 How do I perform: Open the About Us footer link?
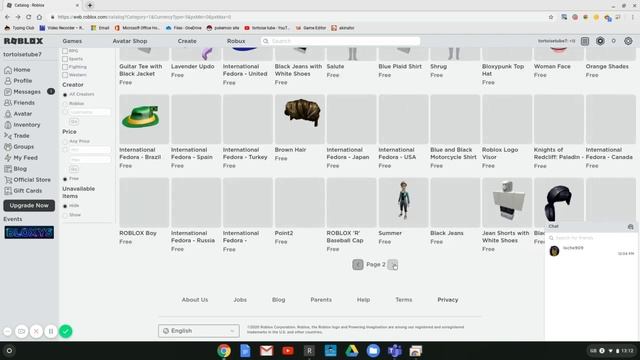(x=195, y=300)
